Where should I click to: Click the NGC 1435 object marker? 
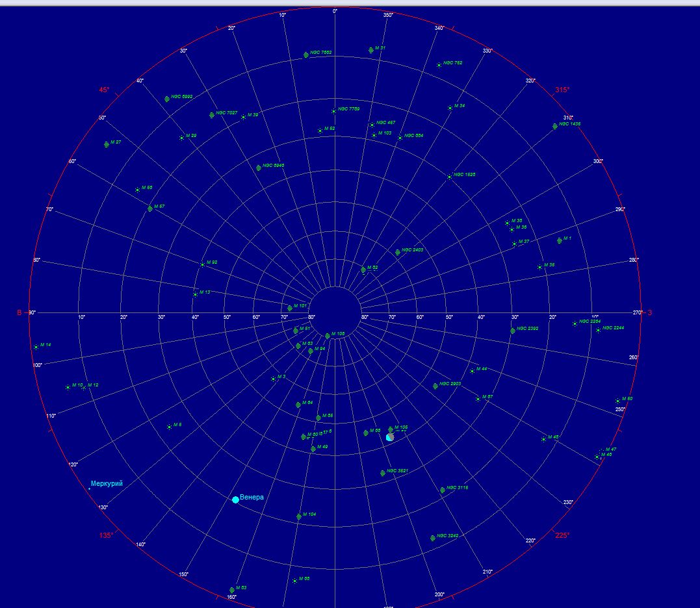tap(555, 126)
